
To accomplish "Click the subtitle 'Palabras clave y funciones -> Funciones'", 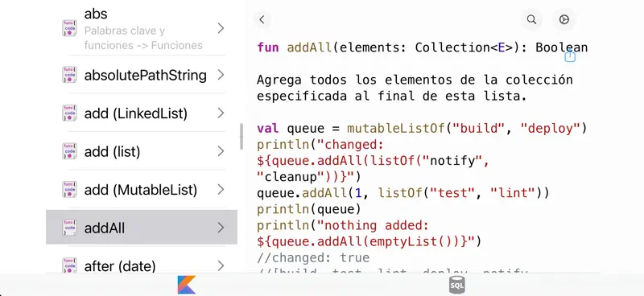I will tap(143, 38).
